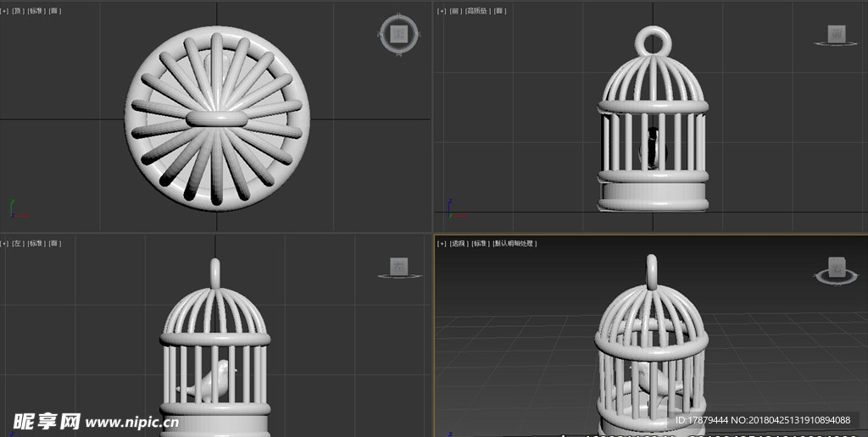Viewport: 868px width, 437px height.
Task: Click the axis tripod in the Top viewport
Action: click(14, 208)
